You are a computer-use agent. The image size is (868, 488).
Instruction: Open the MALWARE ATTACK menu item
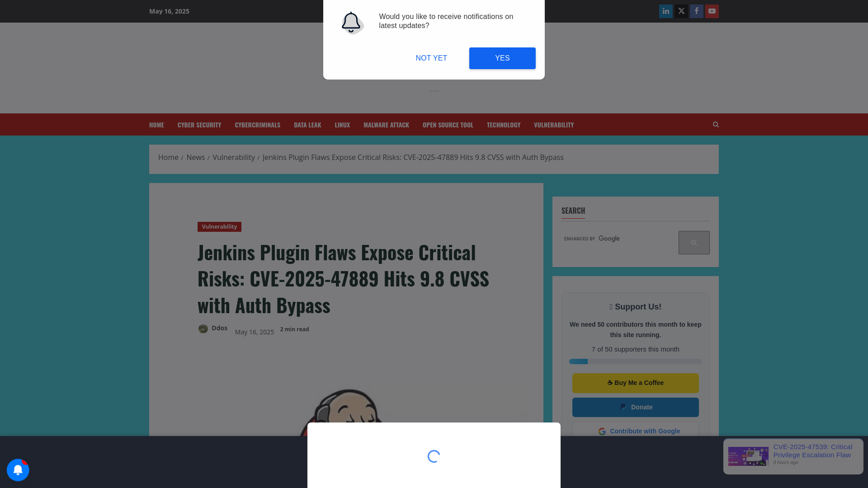coord(386,125)
